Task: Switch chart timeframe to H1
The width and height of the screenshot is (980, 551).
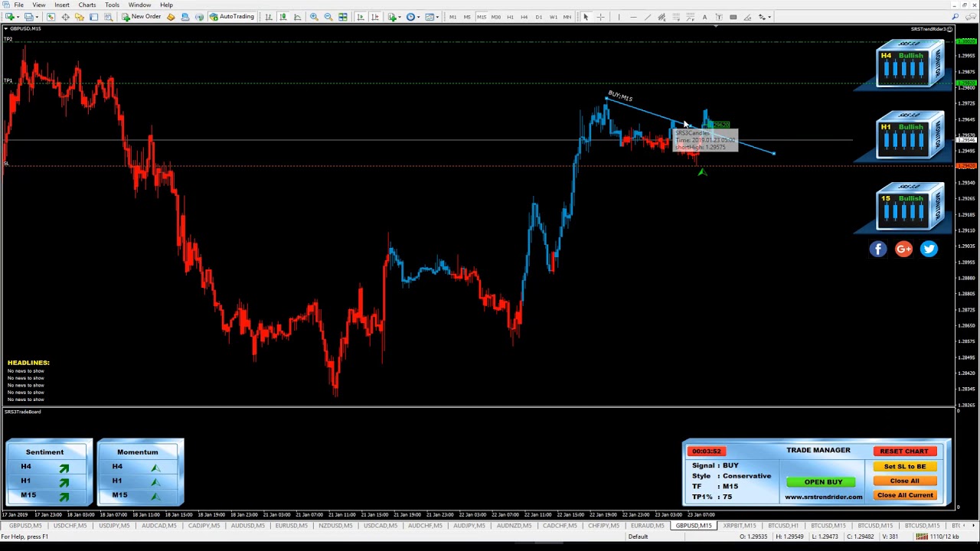Action: [x=510, y=17]
